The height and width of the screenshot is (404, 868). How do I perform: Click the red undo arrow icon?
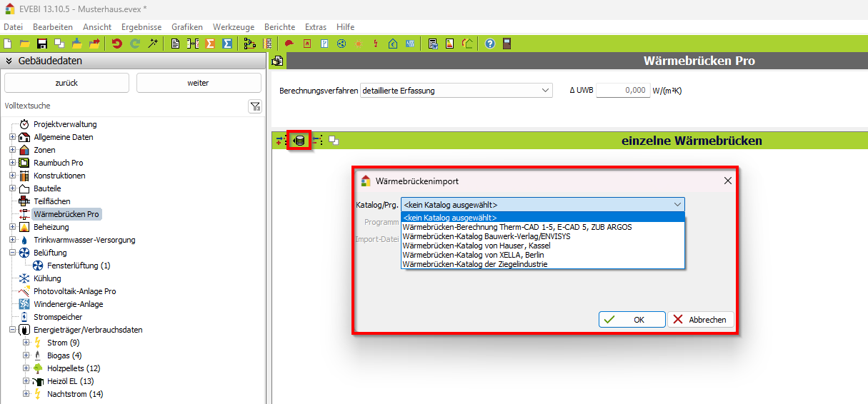click(x=117, y=44)
